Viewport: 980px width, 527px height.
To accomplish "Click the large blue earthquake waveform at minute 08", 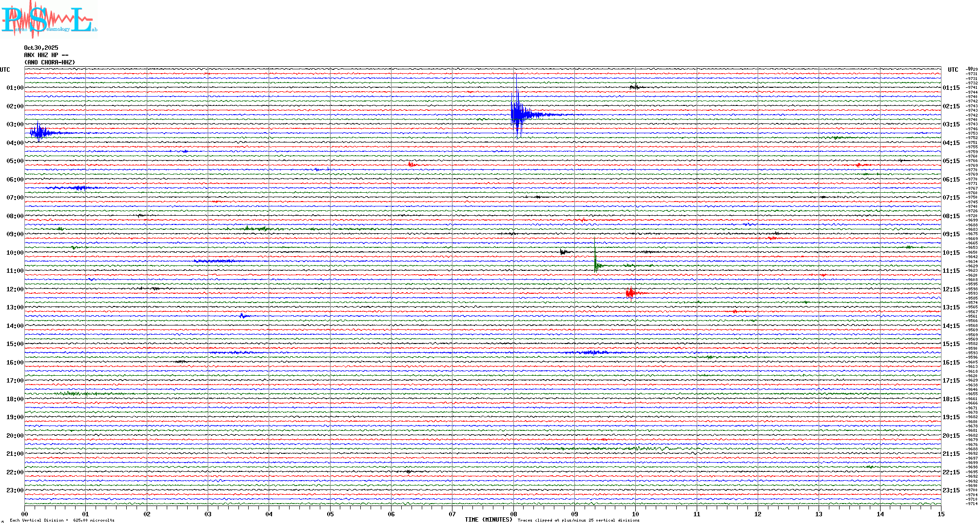I will 518,114.
